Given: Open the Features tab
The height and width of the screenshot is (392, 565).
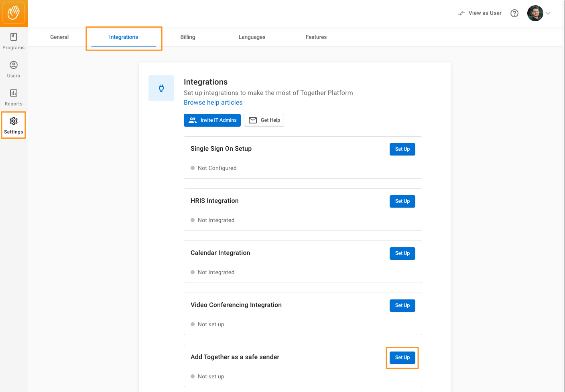Looking at the screenshot, I should click(316, 37).
